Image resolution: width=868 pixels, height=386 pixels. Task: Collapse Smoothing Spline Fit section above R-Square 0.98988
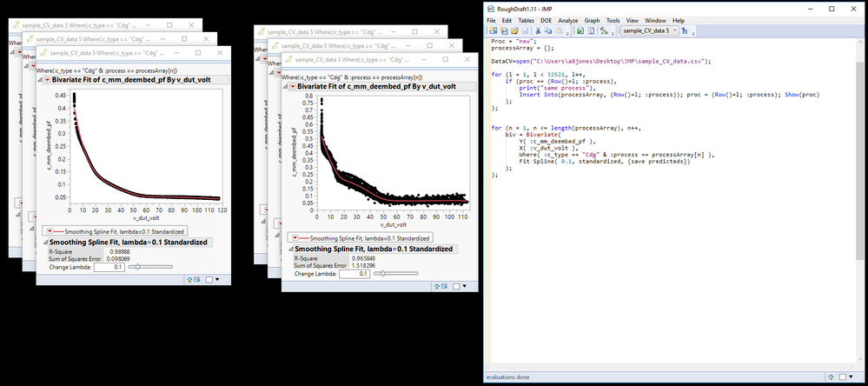(45, 243)
